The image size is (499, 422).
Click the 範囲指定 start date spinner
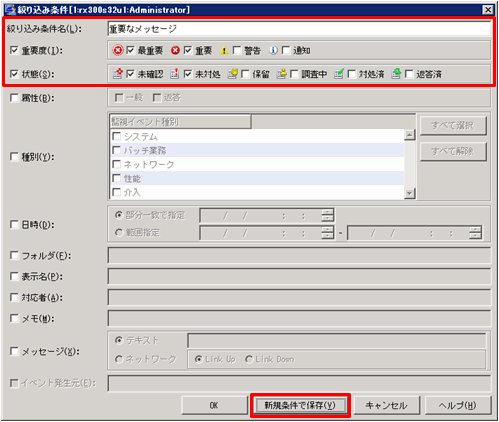click(327, 232)
